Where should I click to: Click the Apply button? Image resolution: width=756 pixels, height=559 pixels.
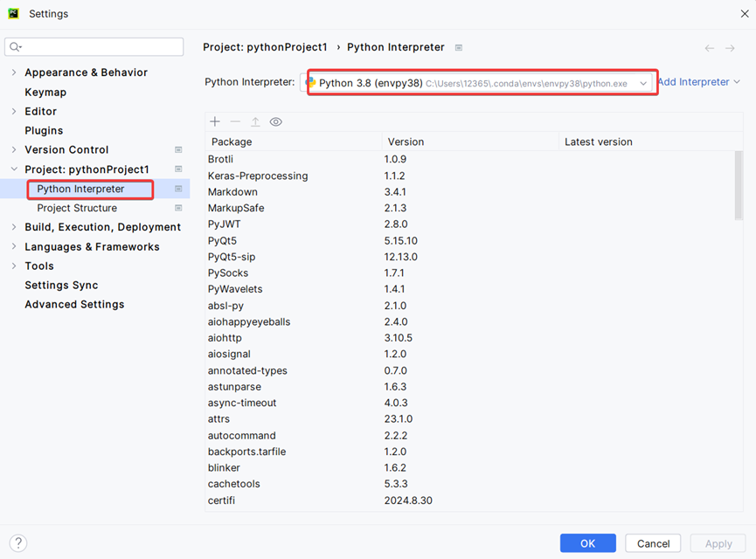point(718,543)
